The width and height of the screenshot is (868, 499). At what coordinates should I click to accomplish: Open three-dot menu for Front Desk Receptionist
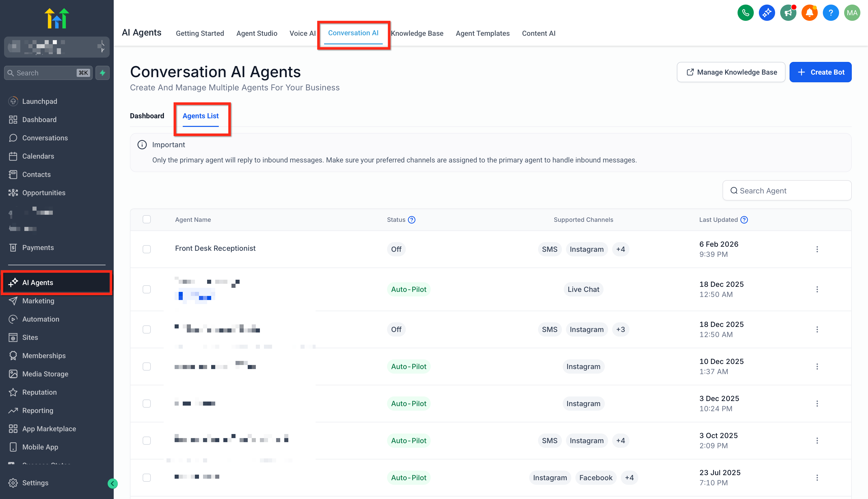(817, 249)
